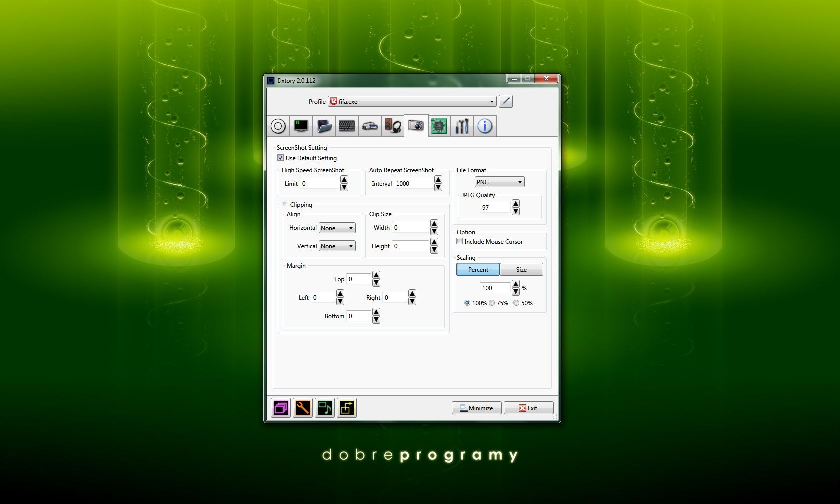Viewport: 840px width, 504px height.
Task: Click the Bottom margin input field
Action: click(359, 316)
